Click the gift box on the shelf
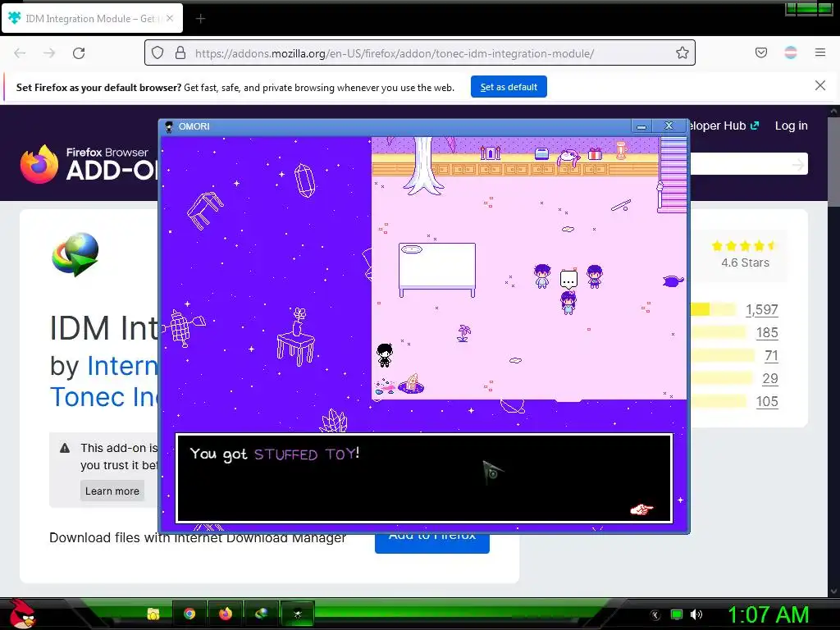This screenshot has width=840, height=630. click(596, 154)
